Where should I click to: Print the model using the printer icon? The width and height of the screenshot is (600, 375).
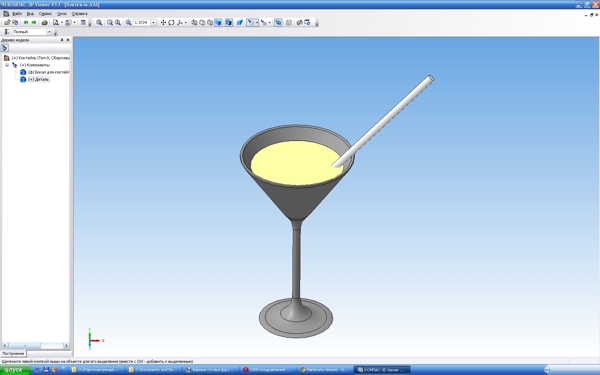(x=44, y=23)
